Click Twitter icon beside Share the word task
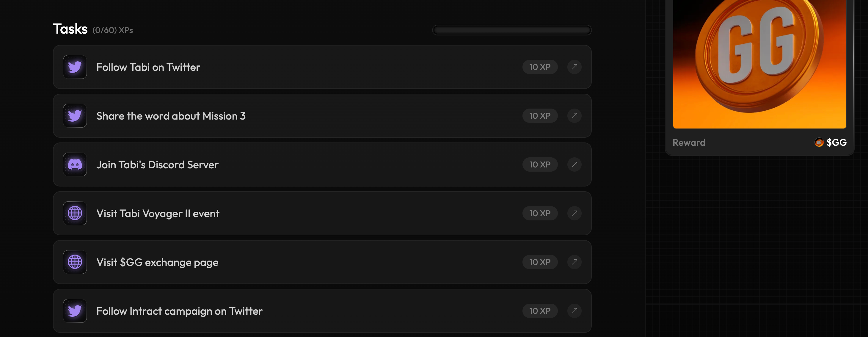The width and height of the screenshot is (868, 337). click(x=75, y=116)
